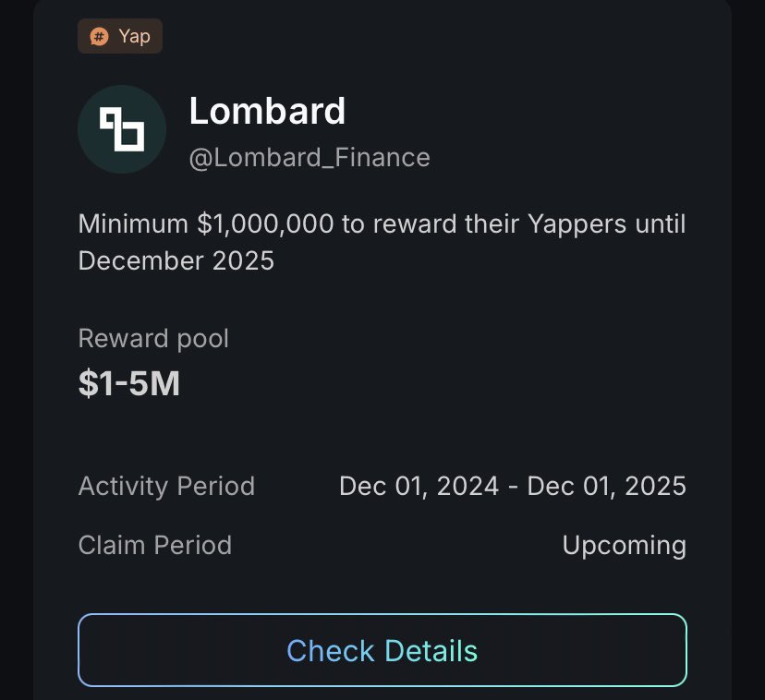Click the Yap label text

(134, 37)
